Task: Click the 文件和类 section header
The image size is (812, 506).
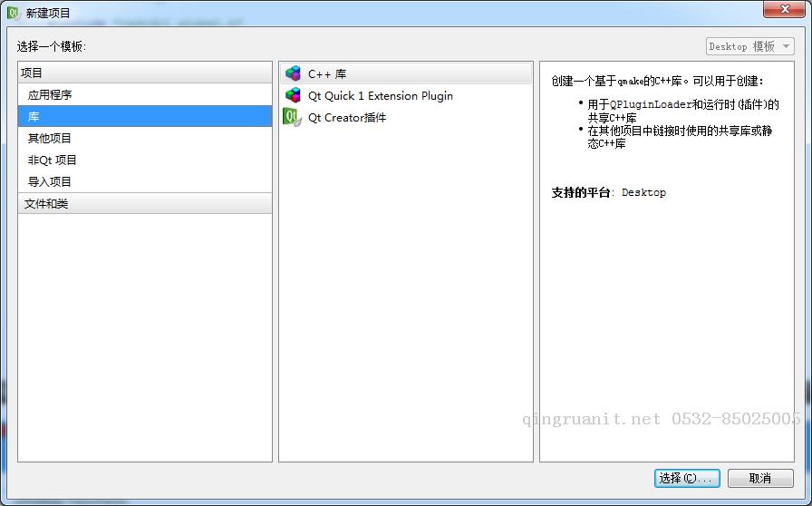Action: 145,203
